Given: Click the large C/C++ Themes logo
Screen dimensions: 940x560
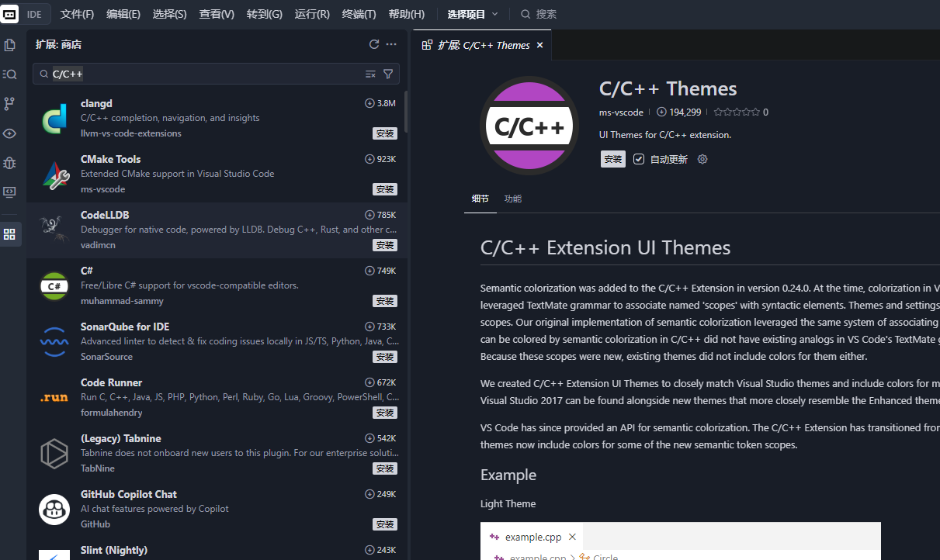Looking at the screenshot, I should pos(529,126).
